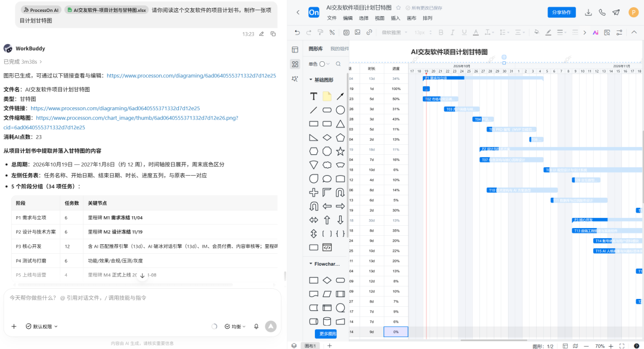Copy the user message in WorkBuddy chat
Screen dimensions: 644x349
pos(273,34)
